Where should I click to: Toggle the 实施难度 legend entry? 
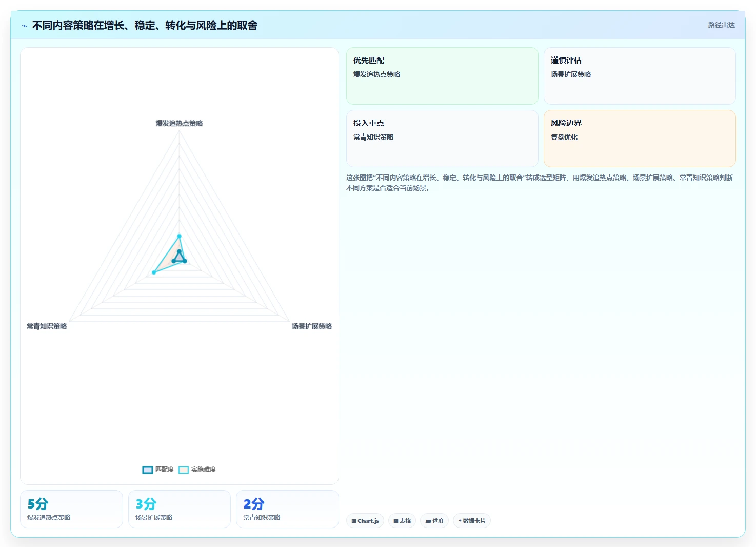click(197, 470)
